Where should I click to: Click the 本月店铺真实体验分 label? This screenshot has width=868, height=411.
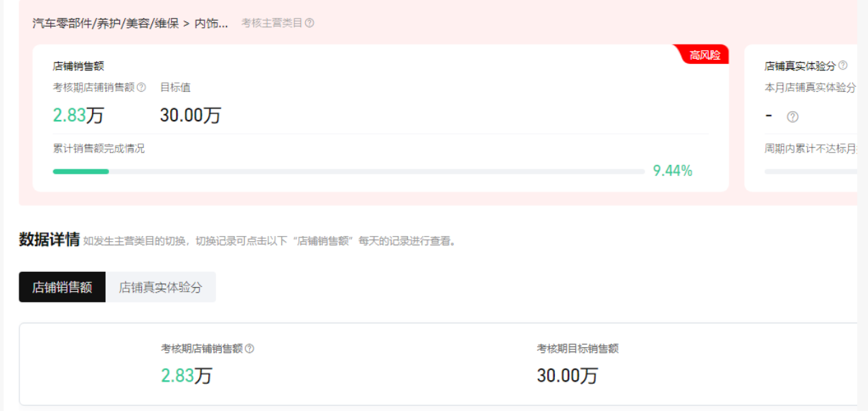(x=811, y=88)
